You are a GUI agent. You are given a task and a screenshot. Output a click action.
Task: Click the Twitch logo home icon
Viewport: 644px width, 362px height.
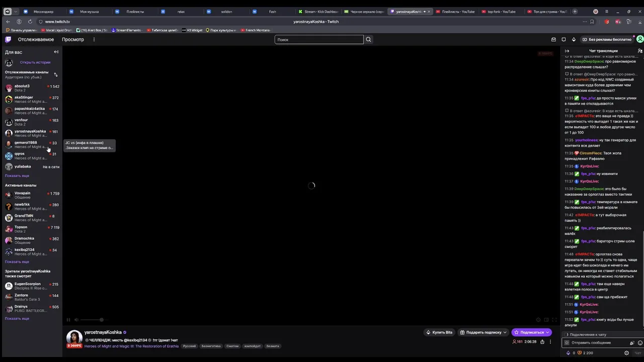click(x=8, y=39)
